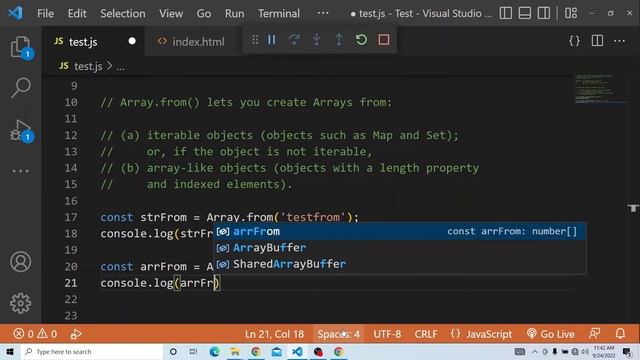Screen dimensions: 640x360
Task: Change the CRLF end-of-line sequence
Action: (426, 334)
